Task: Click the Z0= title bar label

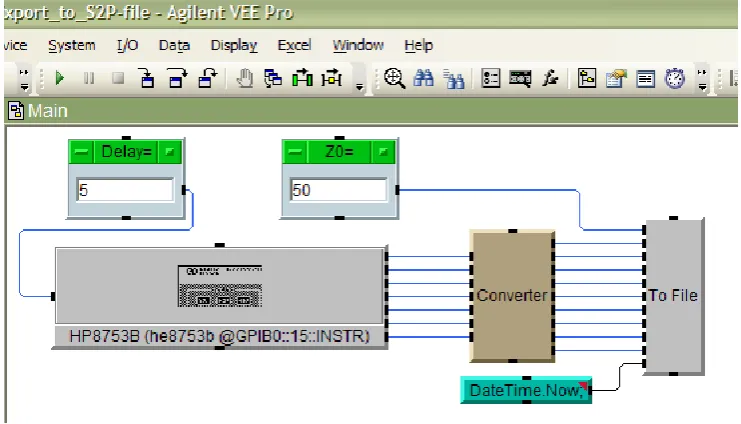Action: (339, 152)
